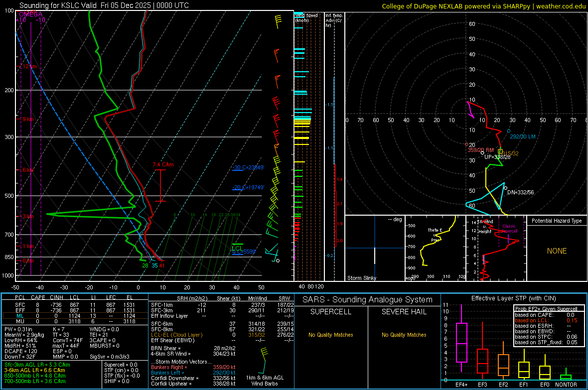Click the LCL-EL (Cloud Layer) row label
This screenshot has width=588, height=390.
tap(176, 335)
